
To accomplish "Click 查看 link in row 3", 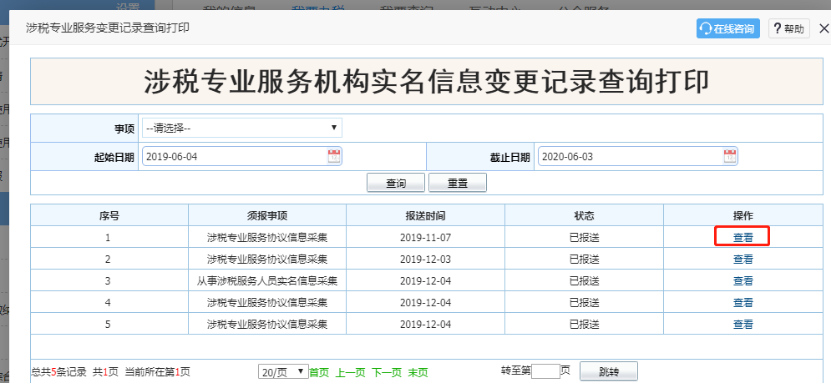I will (x=742, y=281).
